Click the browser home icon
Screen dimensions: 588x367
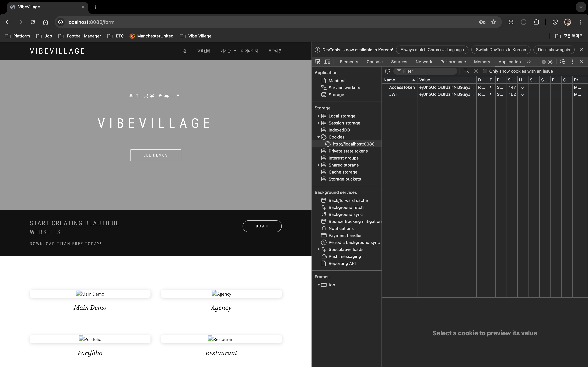pyautogui.click(x=45, y=22)
